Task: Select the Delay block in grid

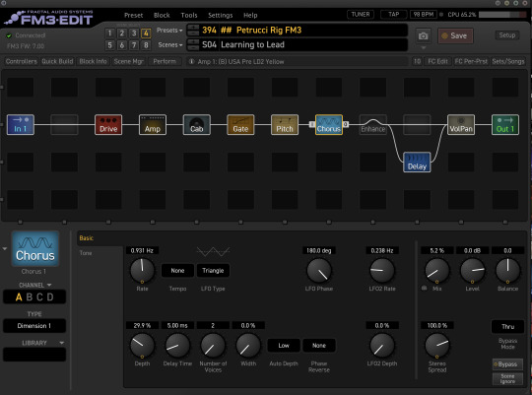Action: [x=417, y=163]
